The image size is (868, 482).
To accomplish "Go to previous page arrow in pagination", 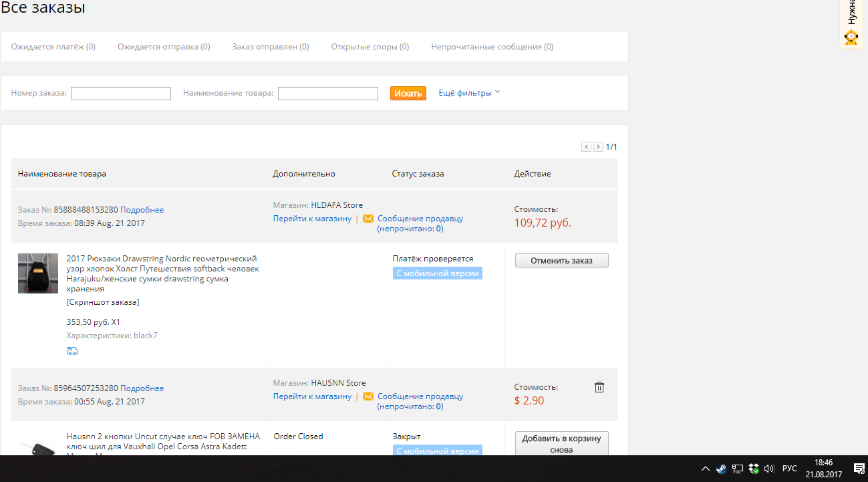I will pyautogui.click(x=586, y=146).
